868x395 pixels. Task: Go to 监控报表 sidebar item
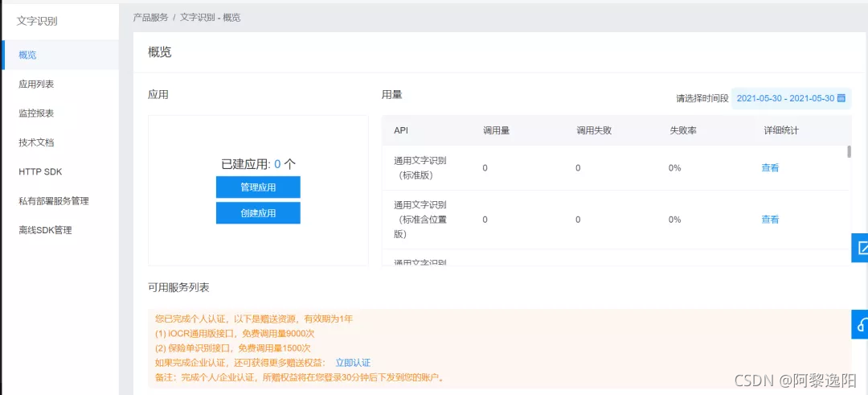click(x=59, y=113)
